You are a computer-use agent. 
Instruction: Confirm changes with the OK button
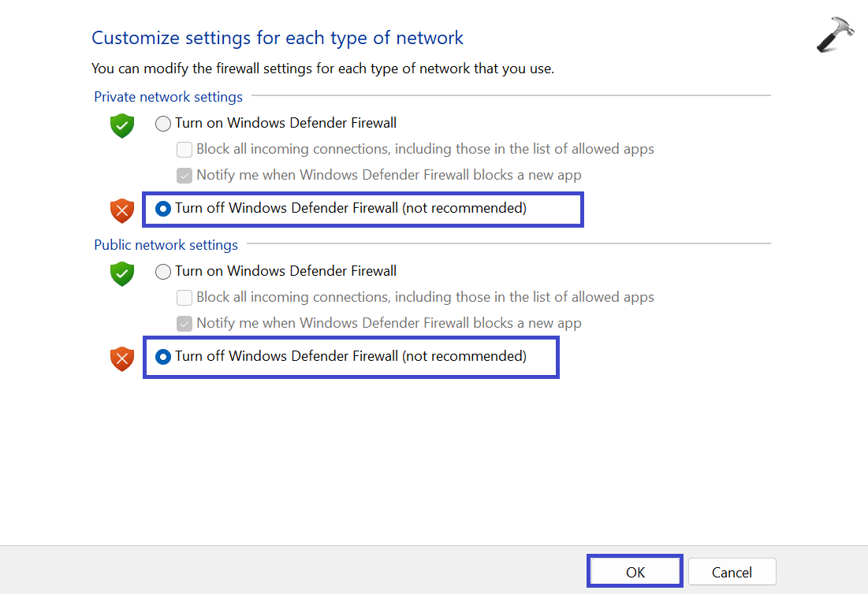(x=635, y=572)
